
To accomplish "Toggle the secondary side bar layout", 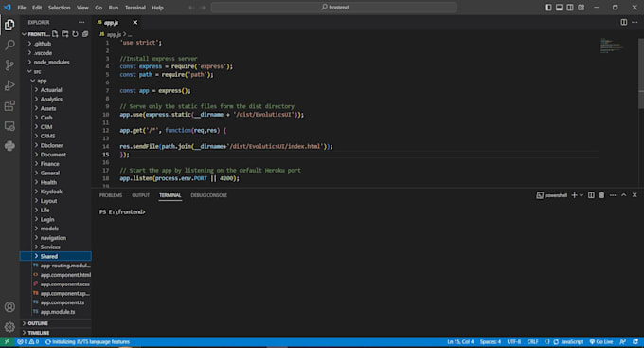I will click(570, 8).
